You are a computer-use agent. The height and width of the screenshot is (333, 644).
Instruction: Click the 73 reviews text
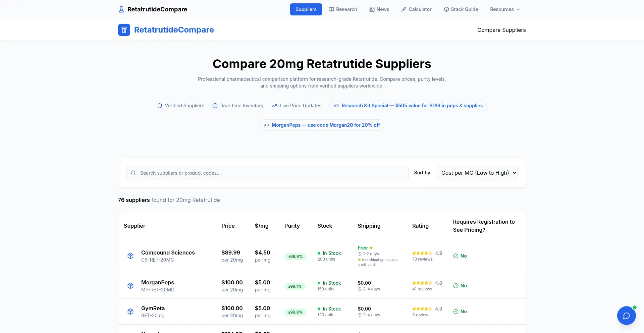(422, 259)
